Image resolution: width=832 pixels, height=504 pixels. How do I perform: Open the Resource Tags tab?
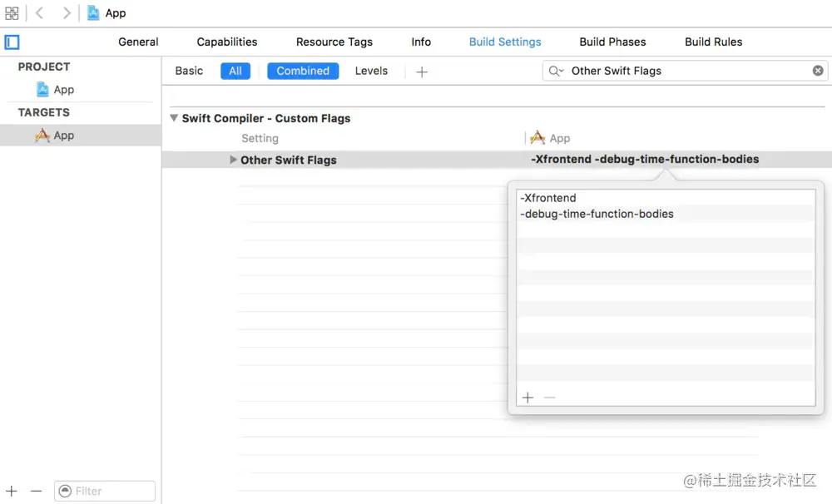334,42
